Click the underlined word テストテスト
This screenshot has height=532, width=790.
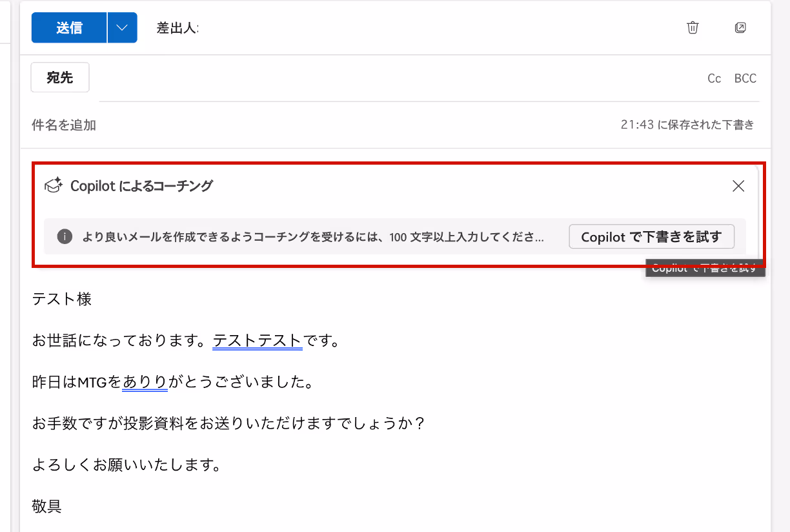[x=258, y=340]
